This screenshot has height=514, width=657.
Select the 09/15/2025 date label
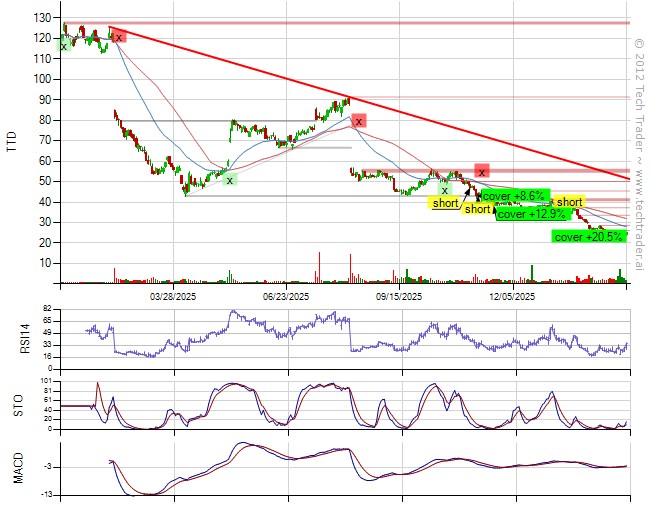[x=399, y=297]
